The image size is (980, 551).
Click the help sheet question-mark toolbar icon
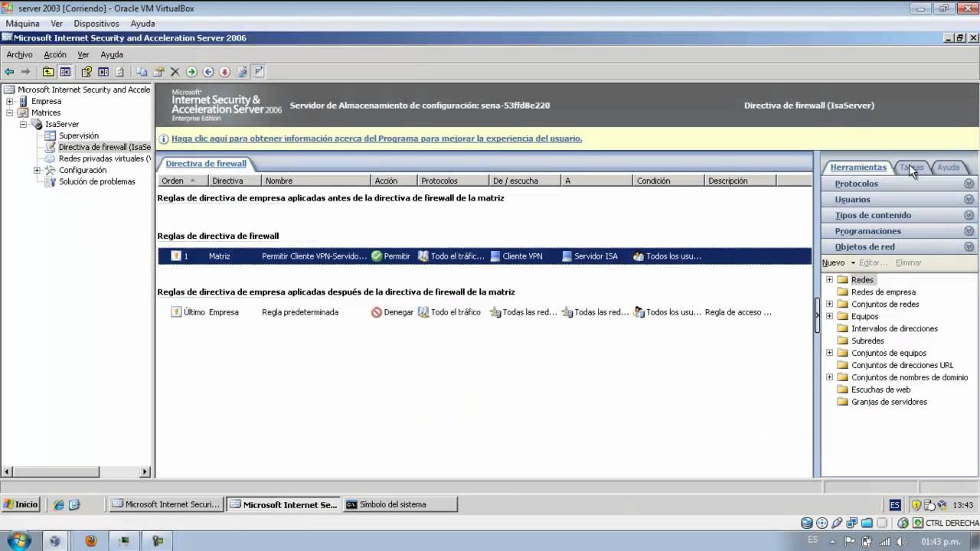[87, 72]
